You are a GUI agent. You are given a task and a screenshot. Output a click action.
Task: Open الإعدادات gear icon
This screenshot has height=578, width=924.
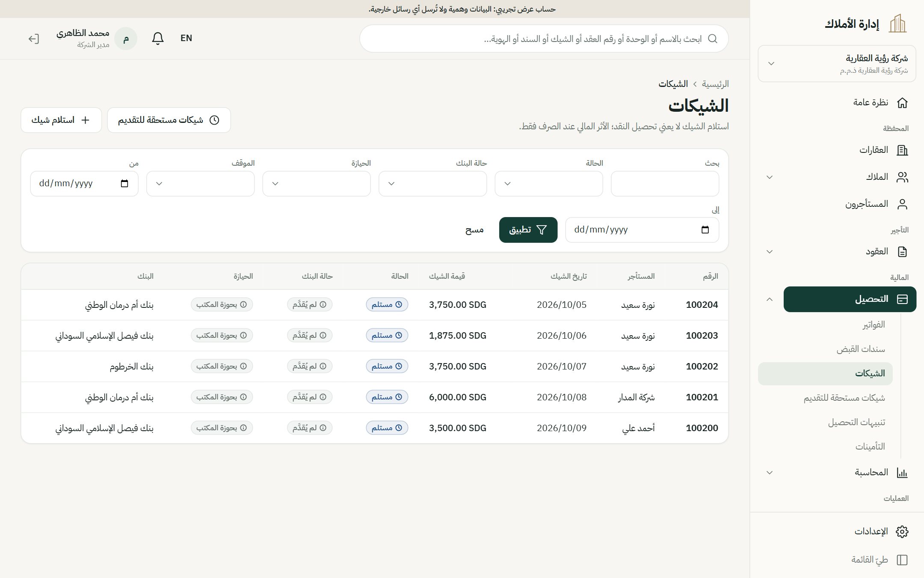pyautogui.click(x=902, y=532)
